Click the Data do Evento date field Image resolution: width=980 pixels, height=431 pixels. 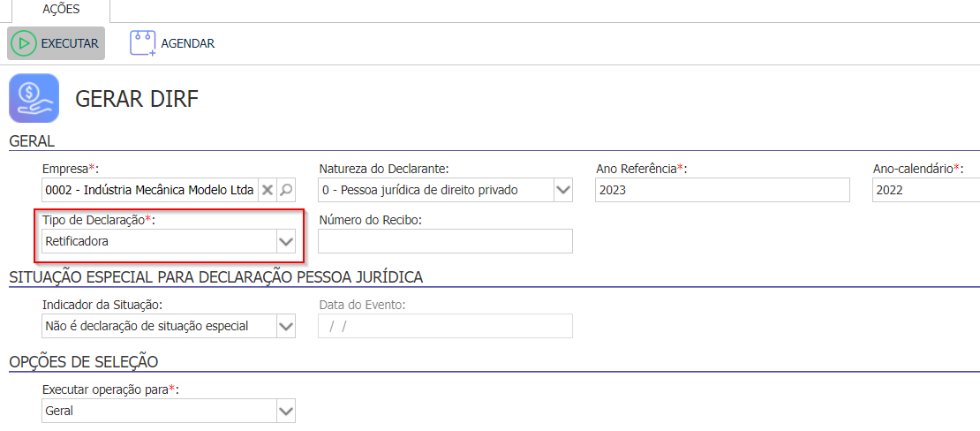point(445,326)
